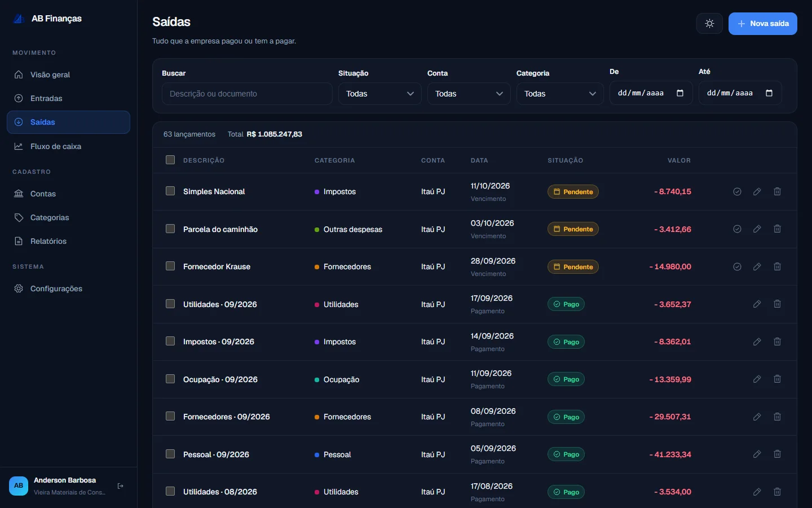
Task: Open the De date calendar picker
Action: click(x=680, y=93)
